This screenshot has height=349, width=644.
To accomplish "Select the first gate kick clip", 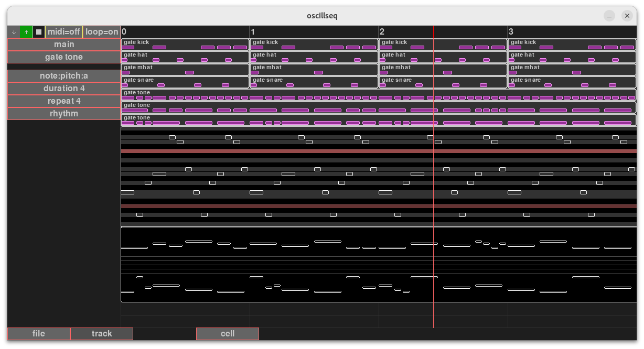I will tap(185, 45).
